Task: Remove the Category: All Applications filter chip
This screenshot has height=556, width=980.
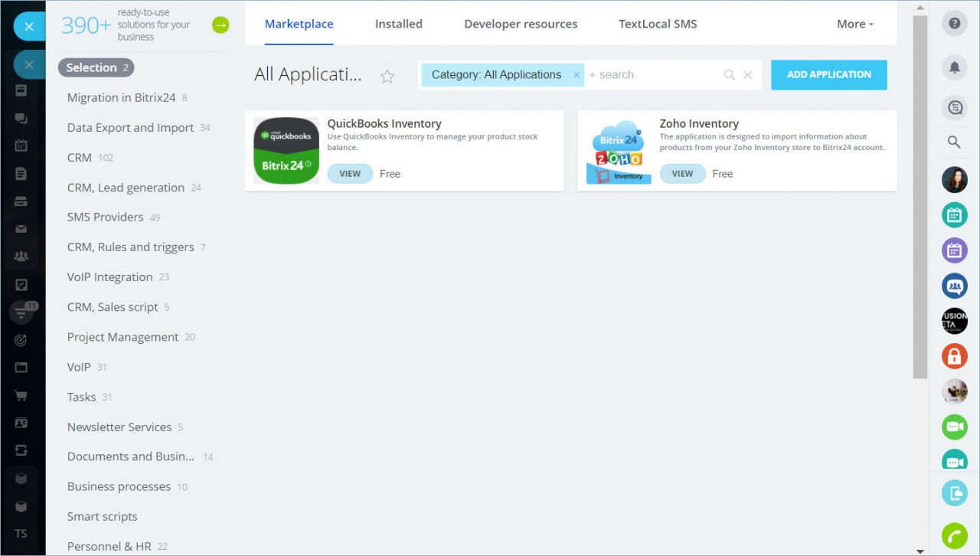Action: click(x=577, y=75)
